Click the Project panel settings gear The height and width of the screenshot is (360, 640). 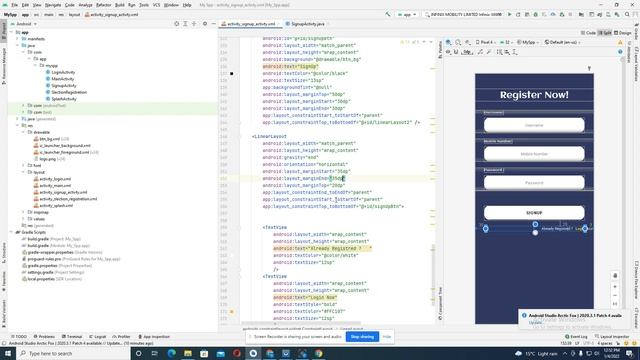(x=204, y=24)
